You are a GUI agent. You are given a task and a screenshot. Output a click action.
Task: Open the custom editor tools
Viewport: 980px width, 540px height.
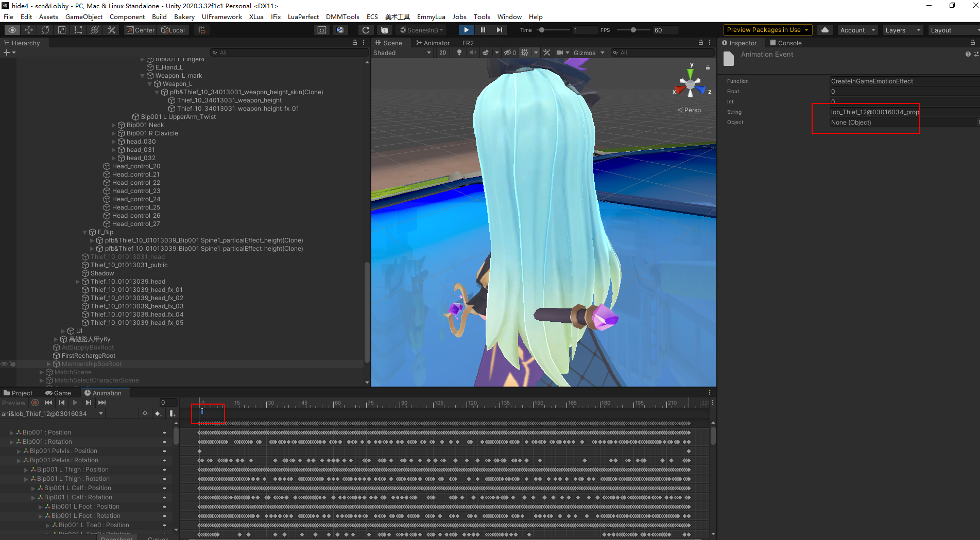click(x=111, y=30)
